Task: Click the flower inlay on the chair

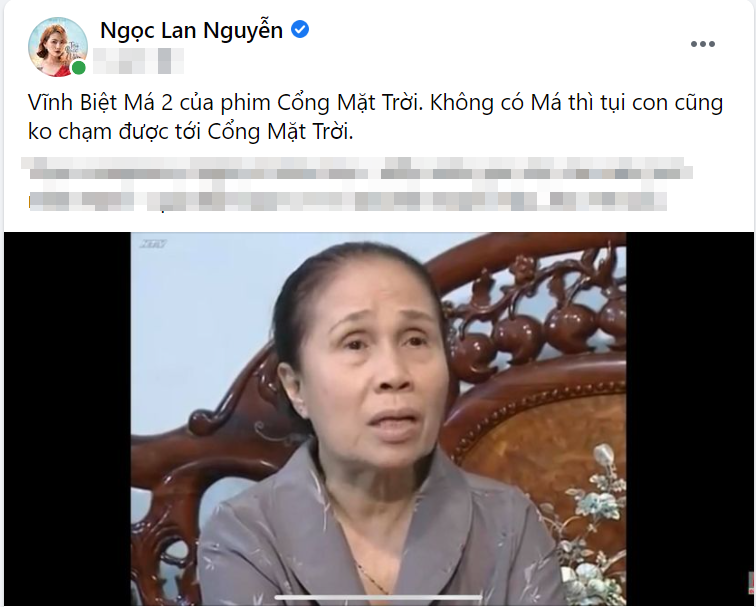Action: [x=592, y=521]
